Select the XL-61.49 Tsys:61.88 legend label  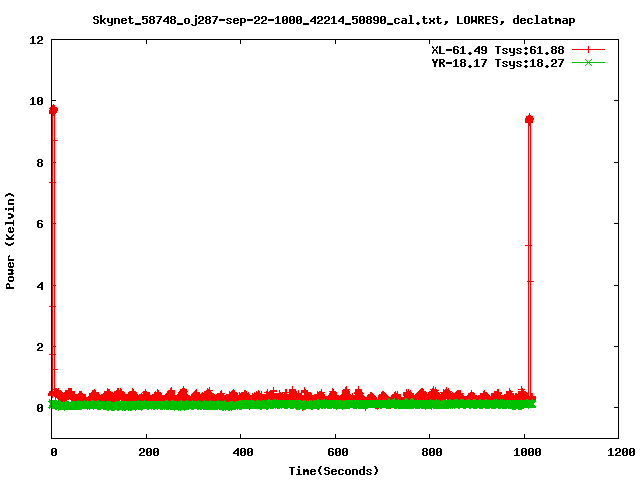tap(498, 50)
